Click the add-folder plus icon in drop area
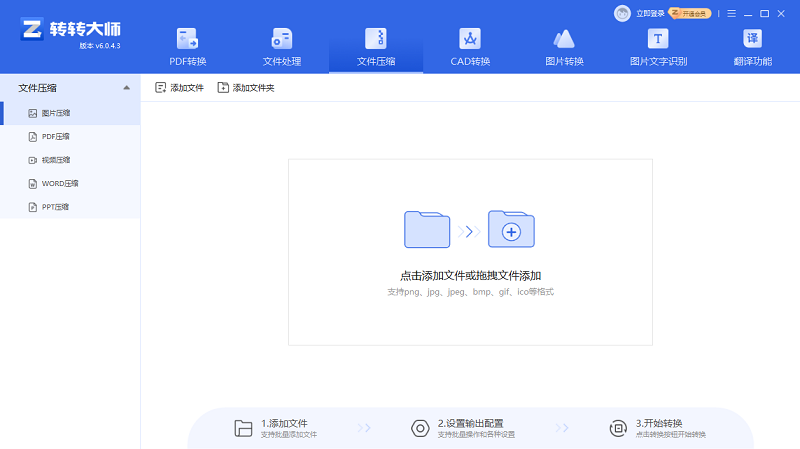800x449 pixels. click(511, 230)
